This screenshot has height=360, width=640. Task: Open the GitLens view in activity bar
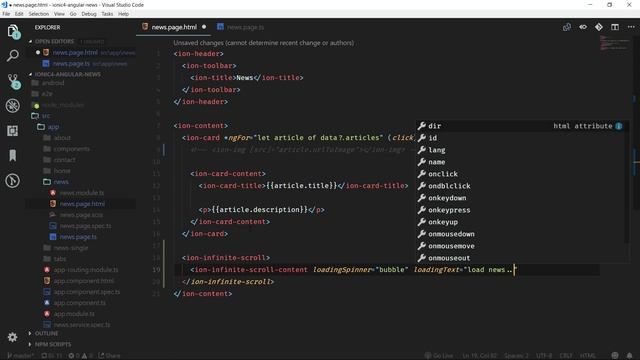click(x=13, y=180)
